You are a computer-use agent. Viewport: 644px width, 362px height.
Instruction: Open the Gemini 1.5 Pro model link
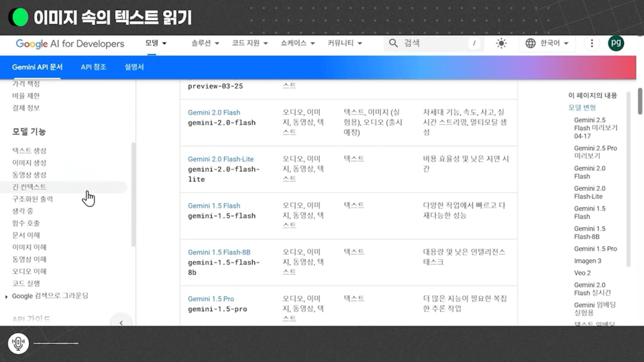211,299
